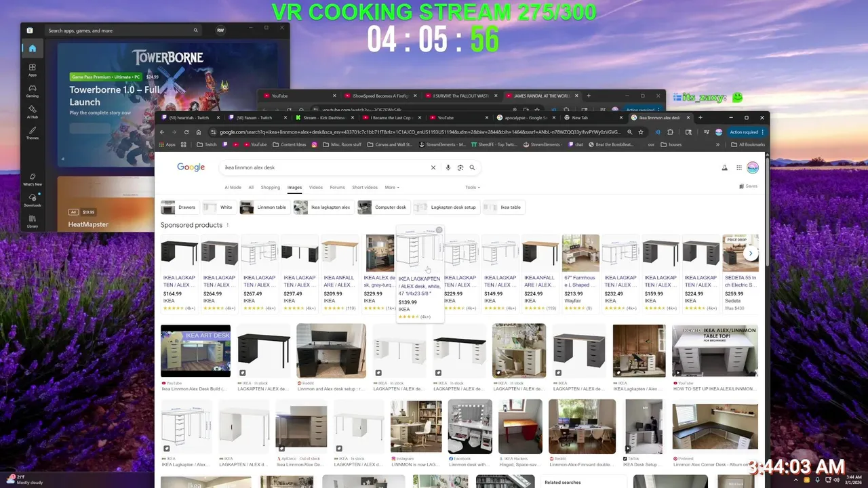Image resolution: width=868 pixels, height=488 pixels.
Task: Click the RW profile avatar in Microsoft Store
Action: (220, 30)
